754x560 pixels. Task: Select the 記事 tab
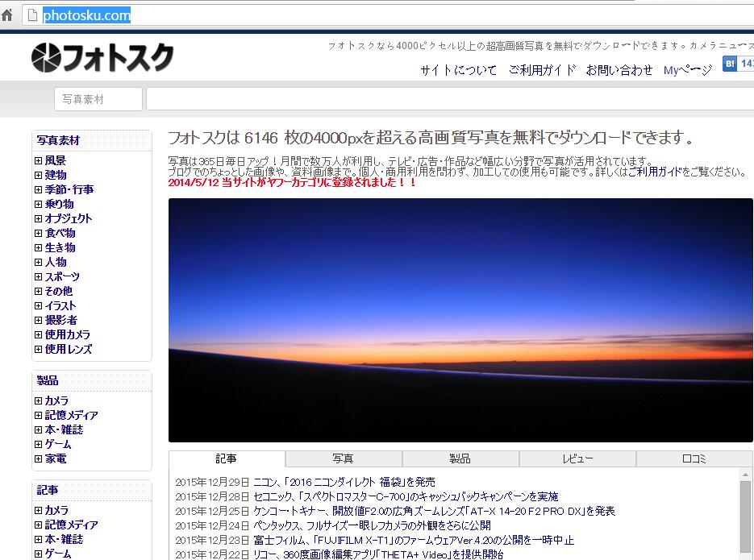point(227,458)
